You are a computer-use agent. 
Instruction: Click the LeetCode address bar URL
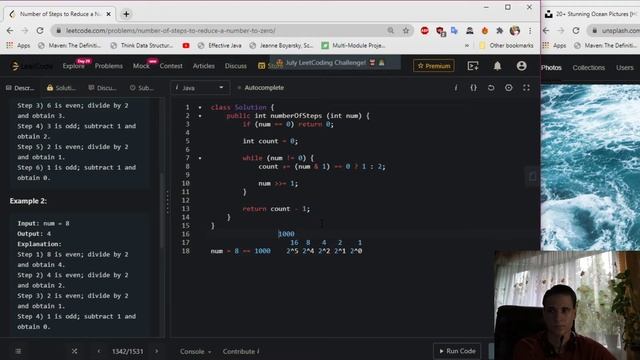pyautogui.click(x=171, y=31)
